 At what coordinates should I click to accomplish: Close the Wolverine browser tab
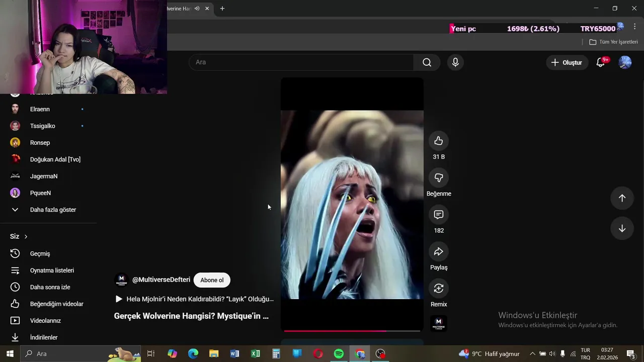click(207, 9)
